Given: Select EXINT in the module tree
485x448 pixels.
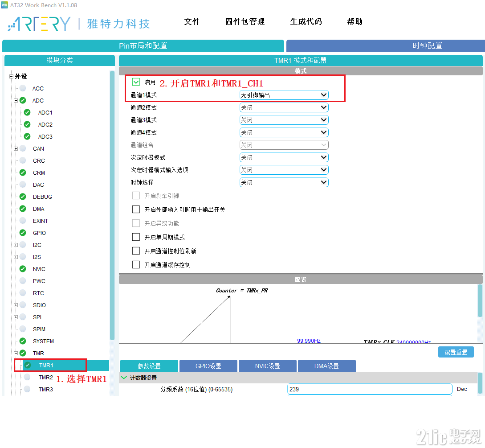Looking at the screenshot, I should pyautogui.click(x=41, y=221).
